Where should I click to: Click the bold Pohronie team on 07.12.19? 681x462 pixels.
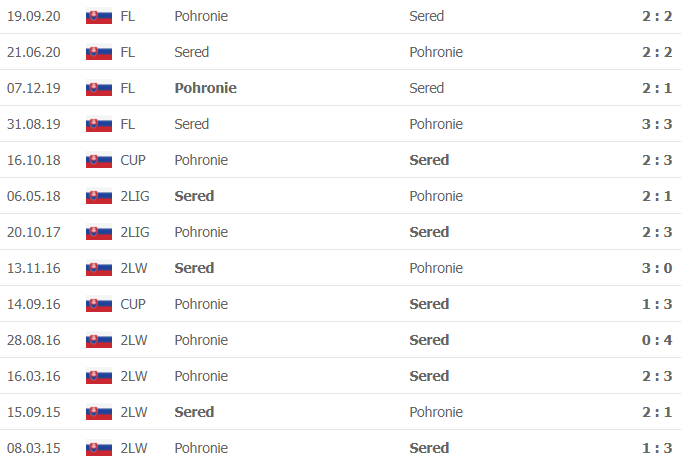click(x=205, y=88)
